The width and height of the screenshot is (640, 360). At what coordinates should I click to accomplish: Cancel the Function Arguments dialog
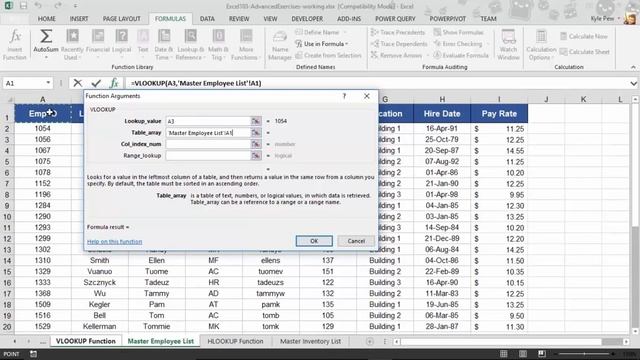click(x=356, y=241)
